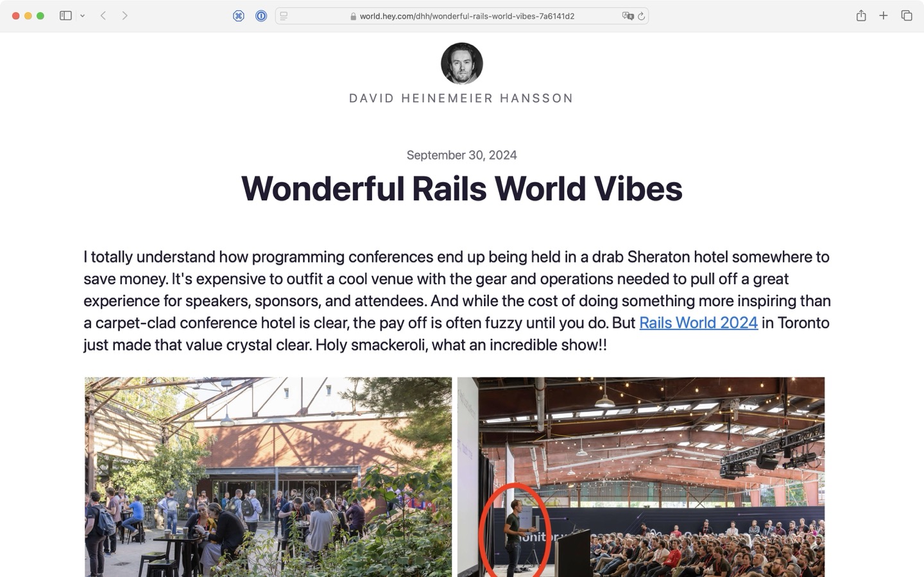
Task: Open the Rails World 2024 link
Action: coord(698,323)
